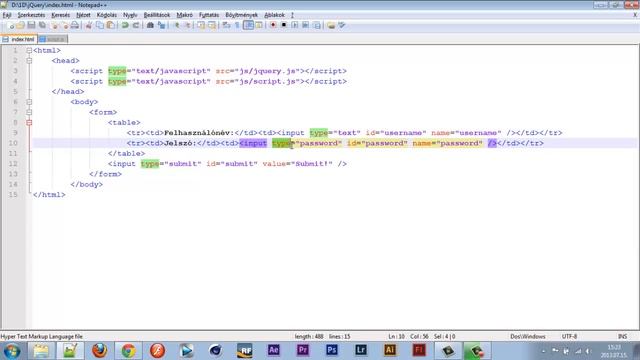
Task: Collapse the form fold marker on line 7
Action: pos(29,112)
